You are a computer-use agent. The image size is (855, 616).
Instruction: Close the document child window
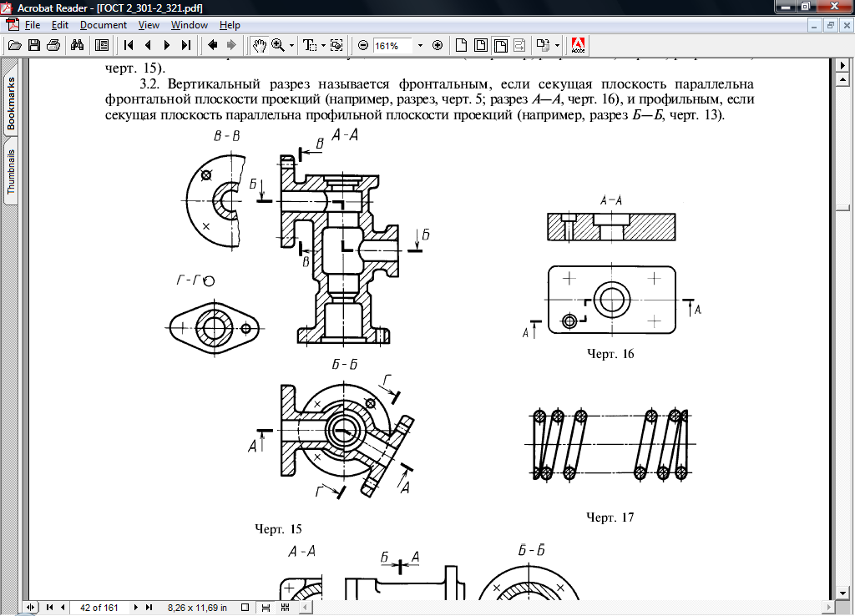click(x=847, y=25)
